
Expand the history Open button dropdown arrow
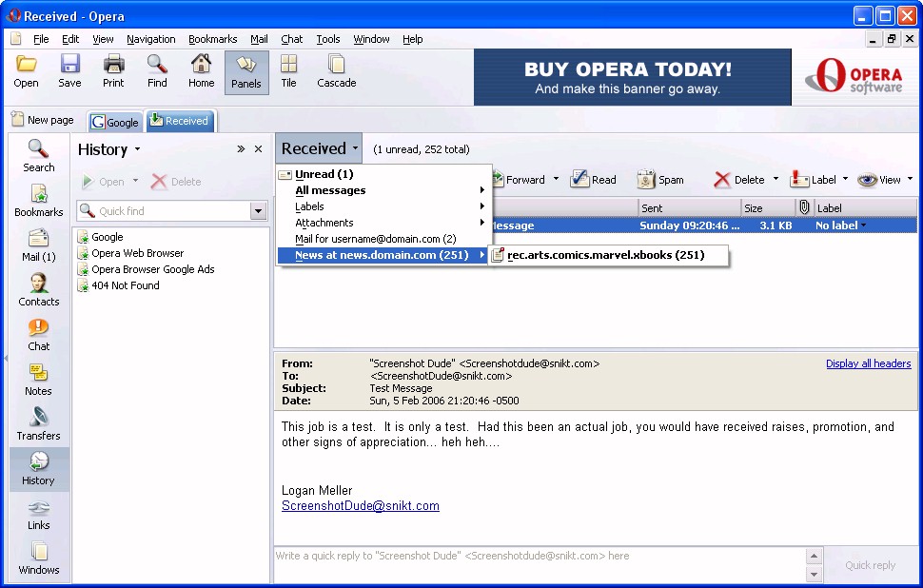click(x=135, y=180)
